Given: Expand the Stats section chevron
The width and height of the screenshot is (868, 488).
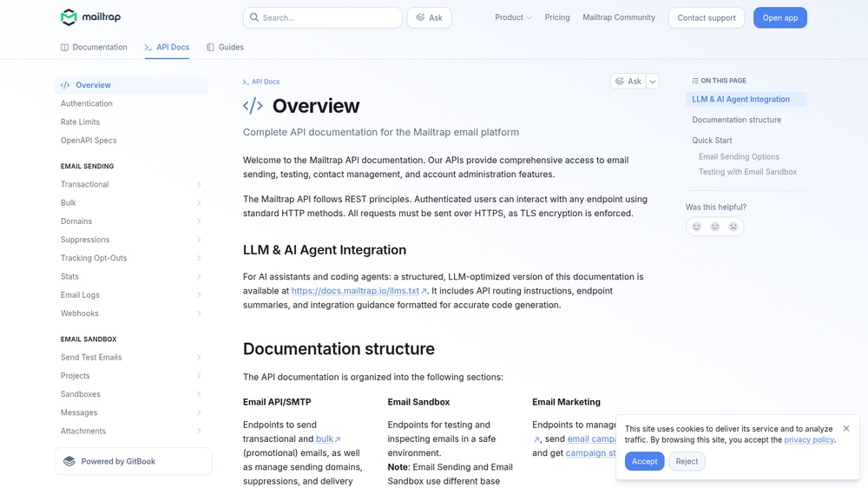Looking at the screenshot, I should pos(198,276).
